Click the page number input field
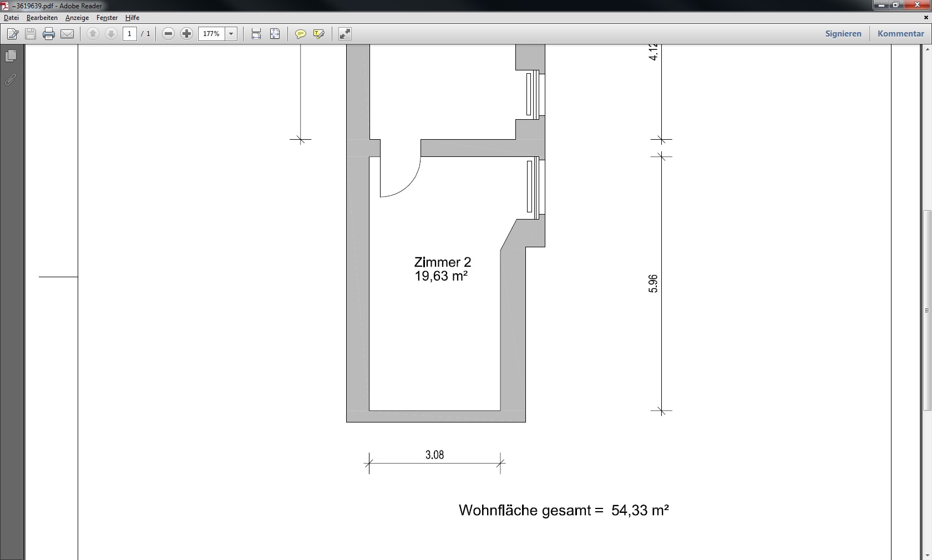The width and height of the screenshot is (932, 560). (x=130, y=34)
